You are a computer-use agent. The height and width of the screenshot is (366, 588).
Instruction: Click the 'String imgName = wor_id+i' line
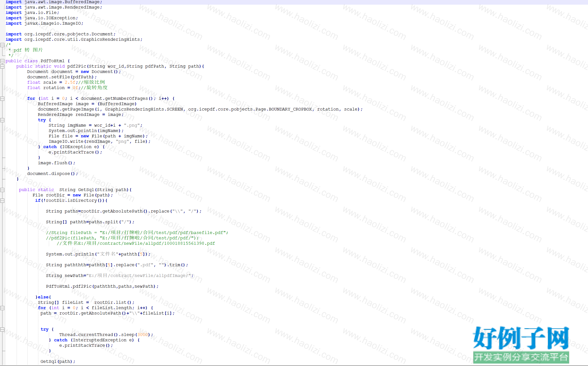coord(95,125)
